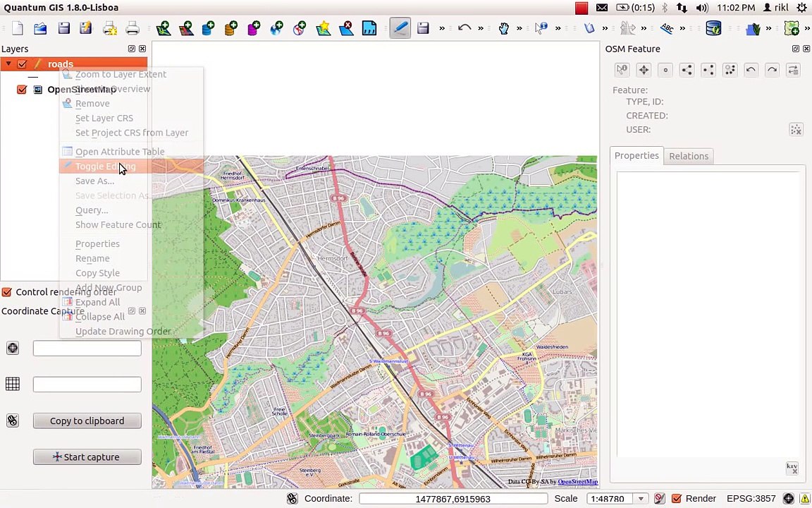Add a WFS layer (red globe icon)

[300, 28]
